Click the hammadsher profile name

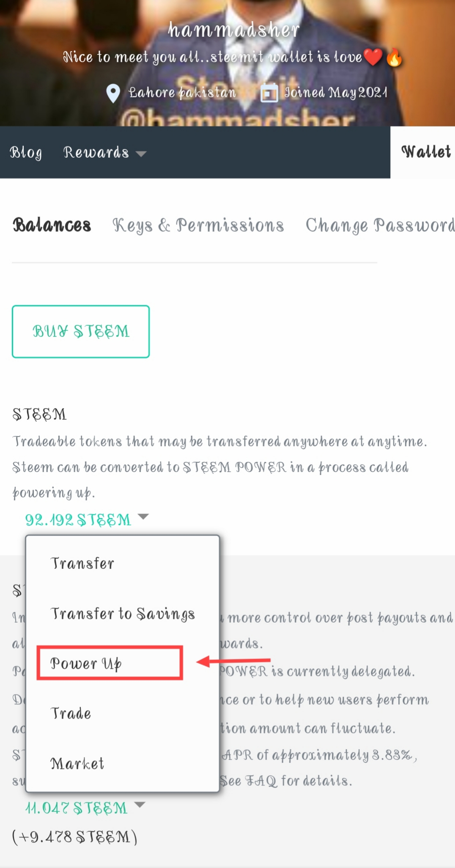233,30
